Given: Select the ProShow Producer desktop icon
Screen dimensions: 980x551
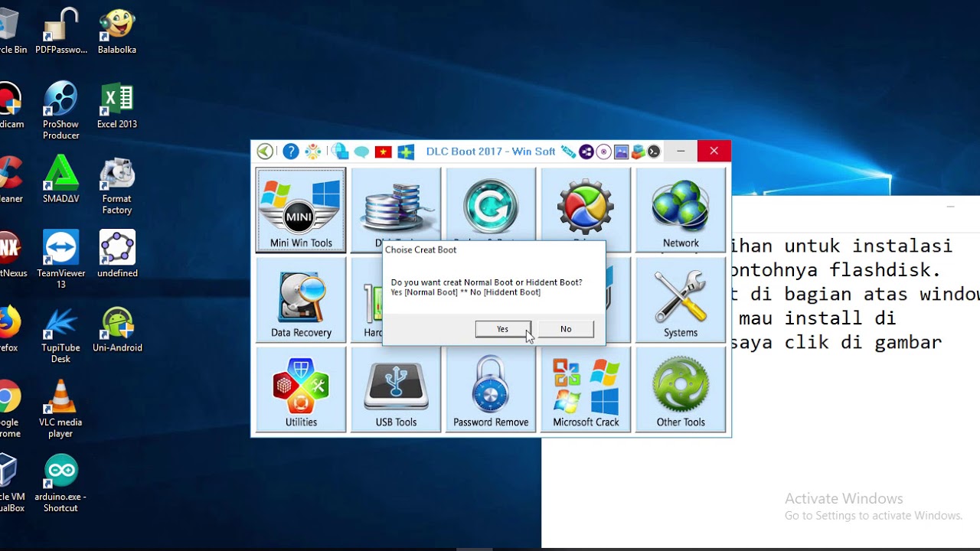Looking at the screenshot, I should tap(60, 111).
